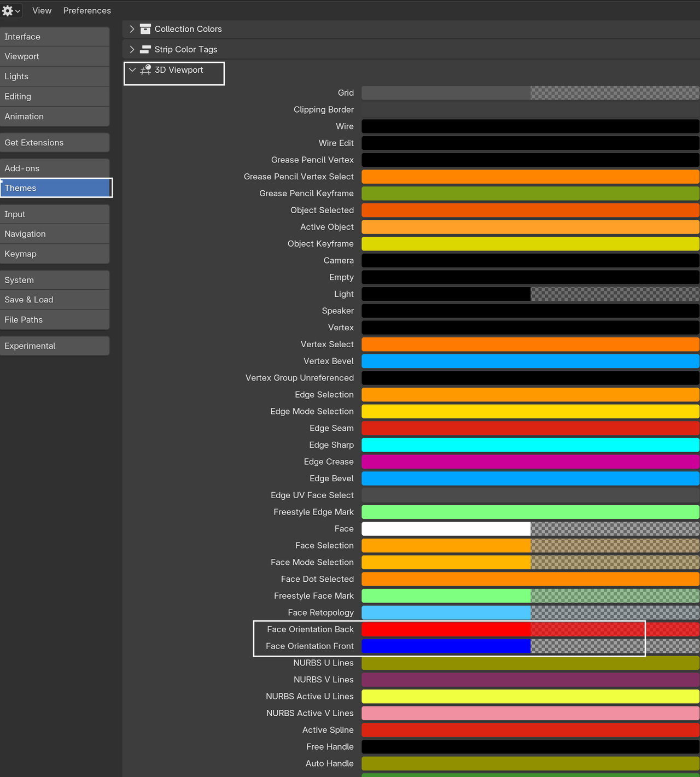Open the Grease Pencil Keyframe color
Screen dimensions: 700x777
[530, 194]
